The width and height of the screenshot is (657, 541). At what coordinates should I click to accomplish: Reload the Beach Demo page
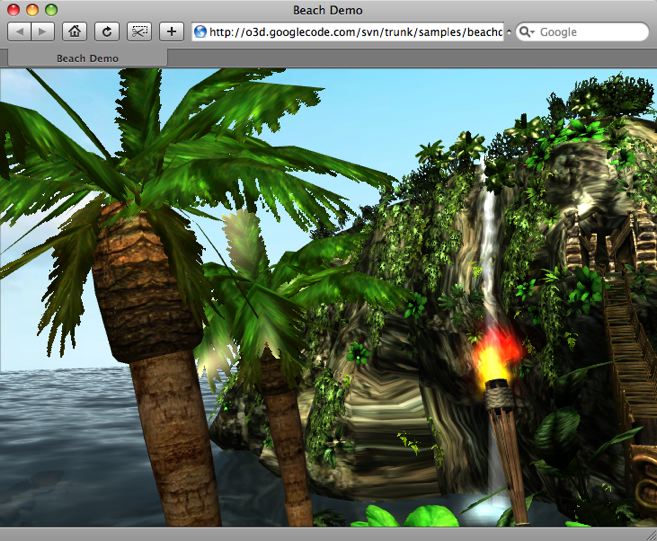[x=106, y=32]
